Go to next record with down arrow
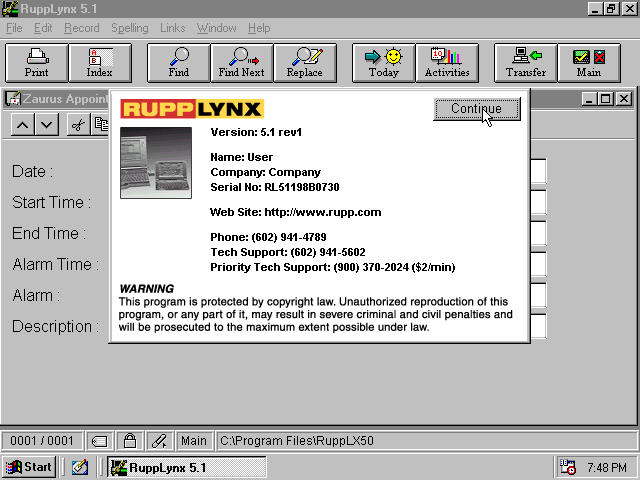Image resolution: width=640 pixels, height=480 pixels. [47, 124]
